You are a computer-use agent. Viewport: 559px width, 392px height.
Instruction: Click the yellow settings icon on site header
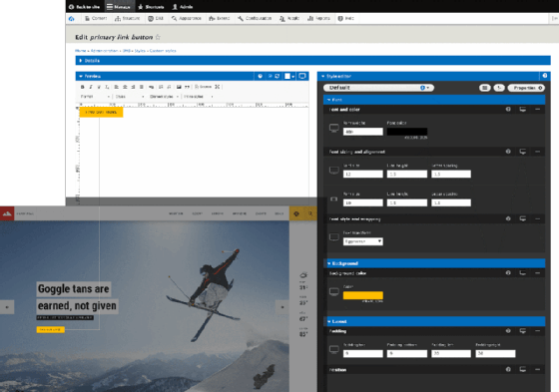(x=296, y=213)
